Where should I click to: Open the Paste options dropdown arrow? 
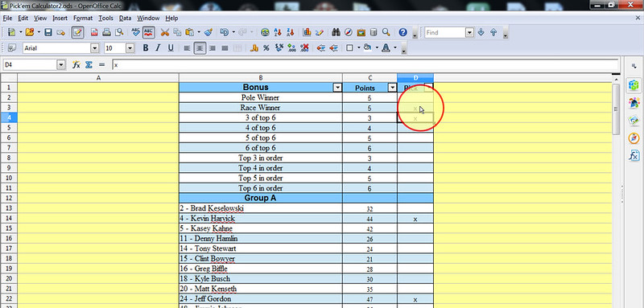click(x=199, y=32)
